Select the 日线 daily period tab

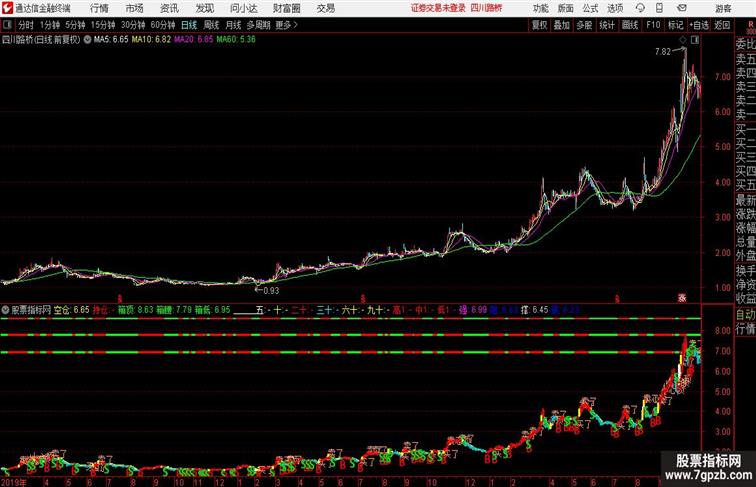189,25
